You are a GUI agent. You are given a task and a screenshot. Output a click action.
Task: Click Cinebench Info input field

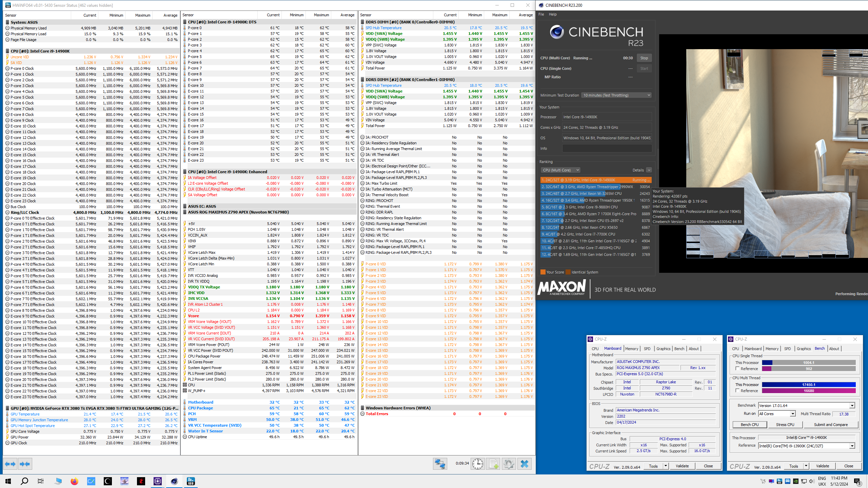click(607, 148)
